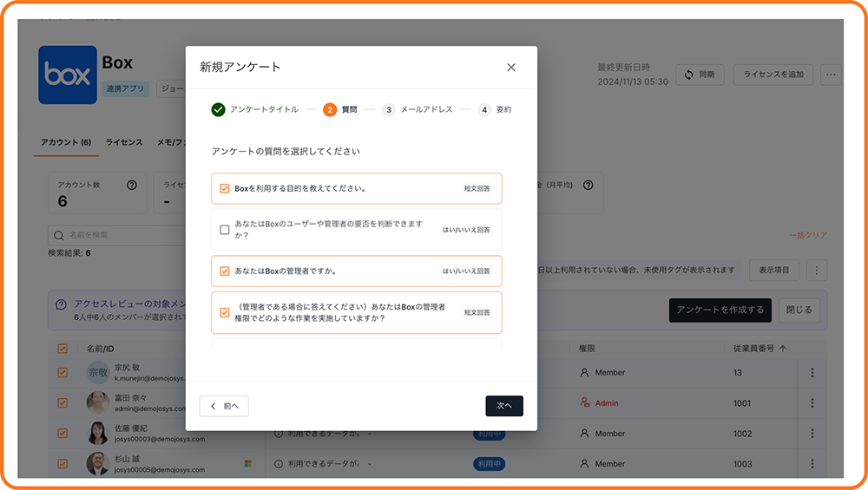
Task: Select the completed アンケートタイトル step
Action: (254, 109)
